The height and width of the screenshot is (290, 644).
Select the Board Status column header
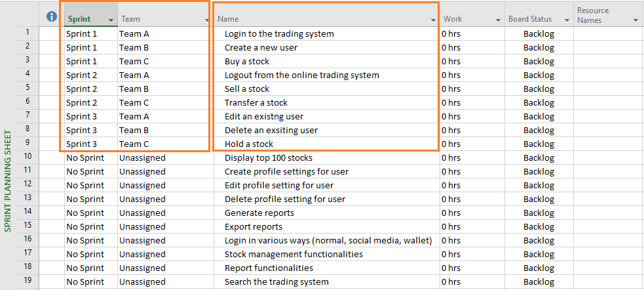539,14
